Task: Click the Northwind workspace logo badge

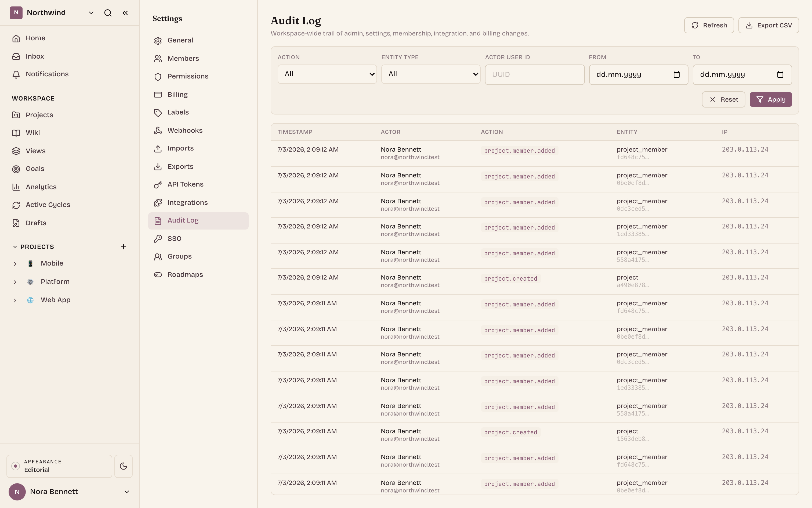Action: point(16,13)
